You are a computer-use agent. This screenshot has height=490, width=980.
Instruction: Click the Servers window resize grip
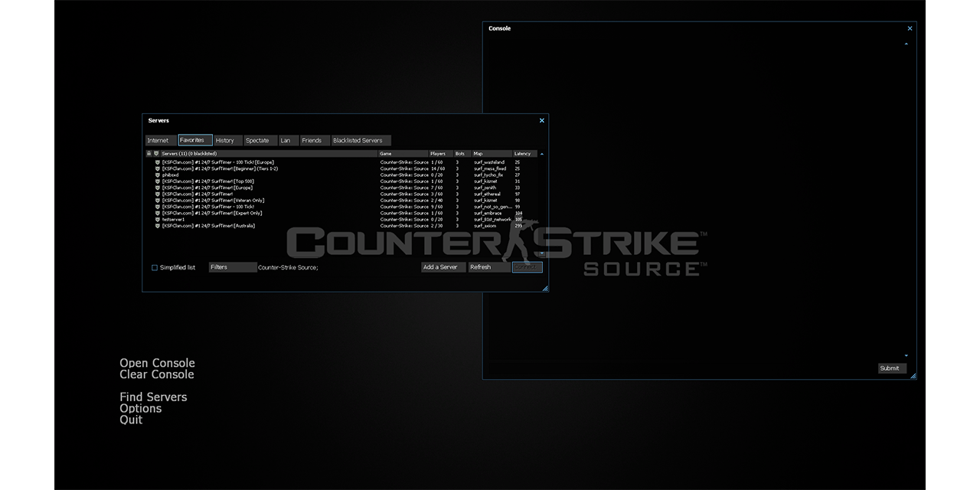pos(545,289)
